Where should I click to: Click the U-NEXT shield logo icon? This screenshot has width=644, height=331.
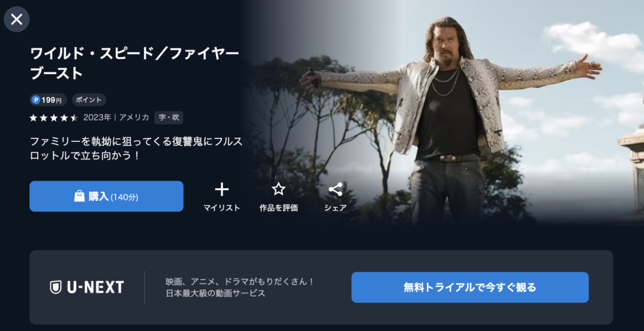tap(55, 287)
